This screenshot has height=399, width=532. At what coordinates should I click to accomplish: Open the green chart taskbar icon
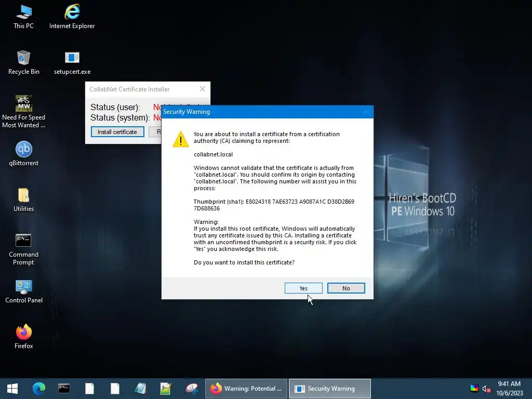tap(166, 389)
